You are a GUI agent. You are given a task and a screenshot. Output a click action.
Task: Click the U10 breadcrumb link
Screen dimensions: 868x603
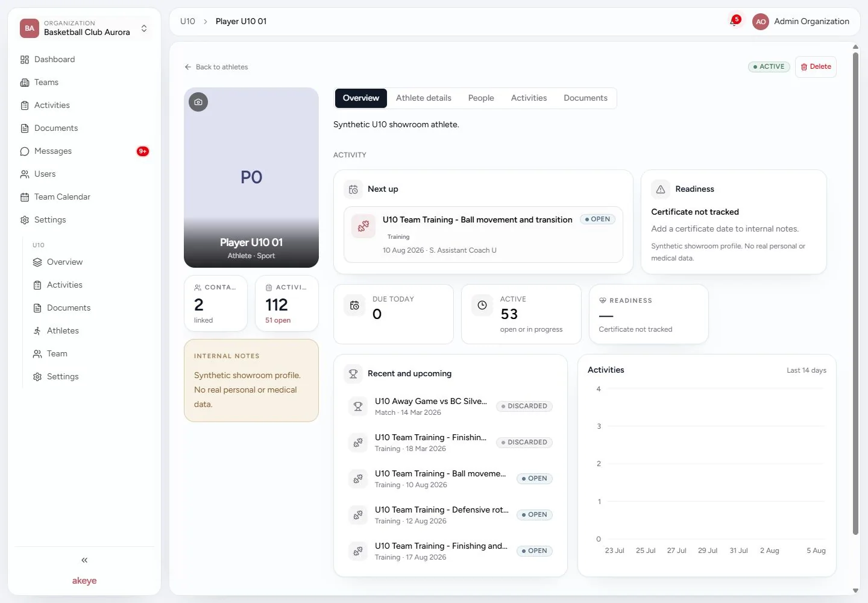point(187,22)
